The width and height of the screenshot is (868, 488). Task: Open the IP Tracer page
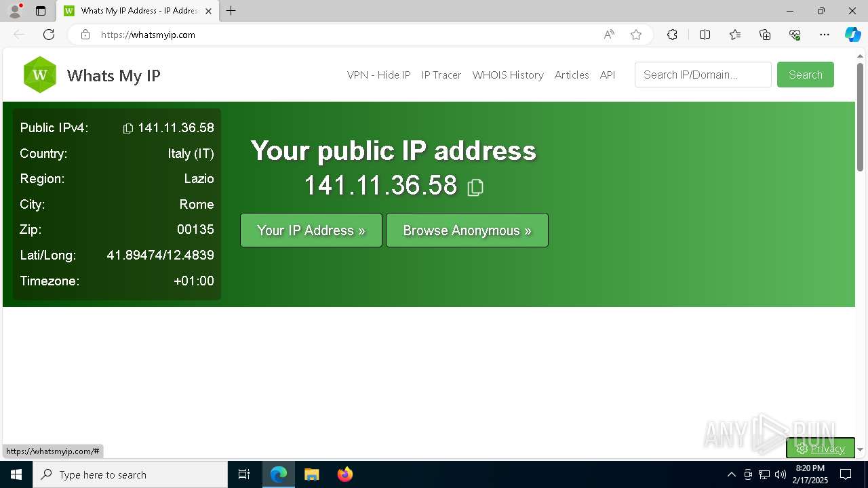(x=441, y=75)
